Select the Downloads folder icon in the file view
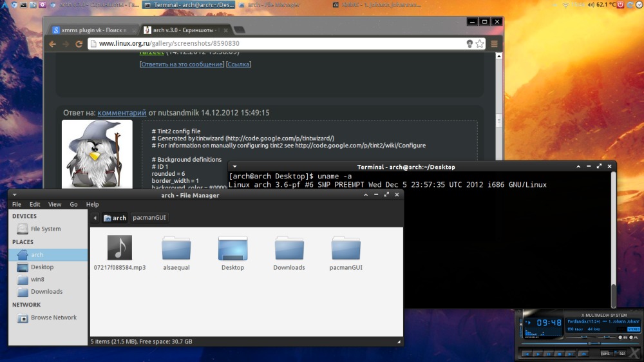644x362 pixels. [289, 248]
